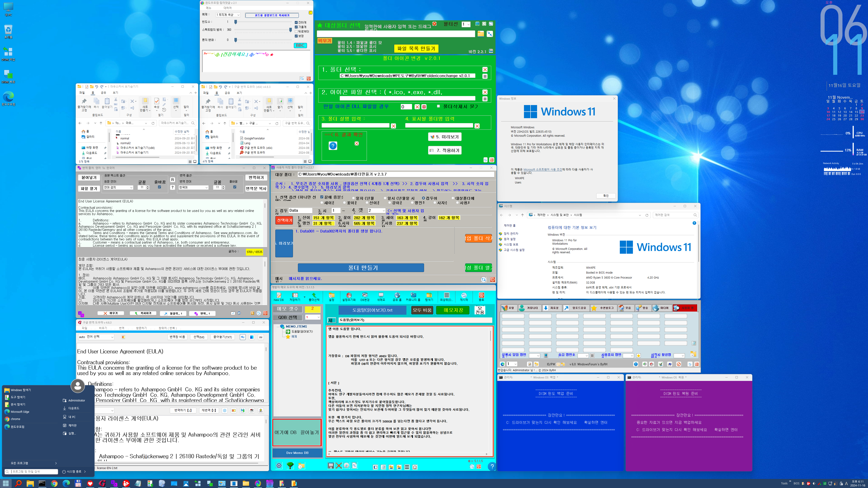Click the ID/PW key icon in launcher

(558, 364)
